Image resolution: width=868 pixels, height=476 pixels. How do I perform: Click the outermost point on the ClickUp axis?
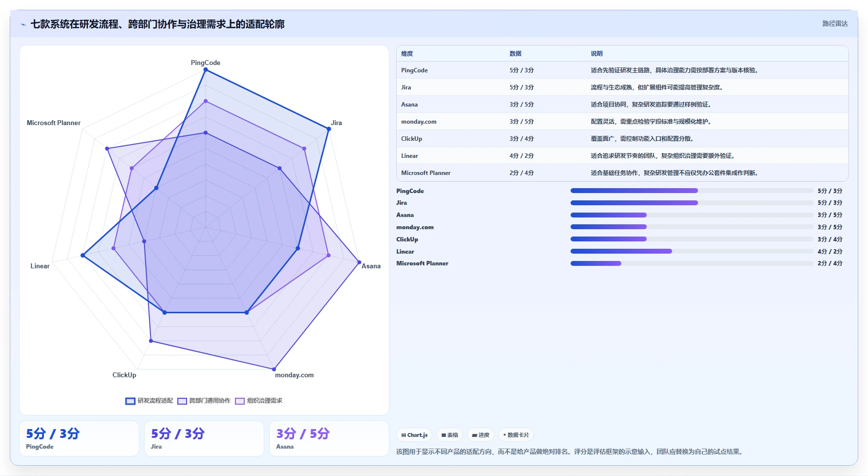pos(151,341)
